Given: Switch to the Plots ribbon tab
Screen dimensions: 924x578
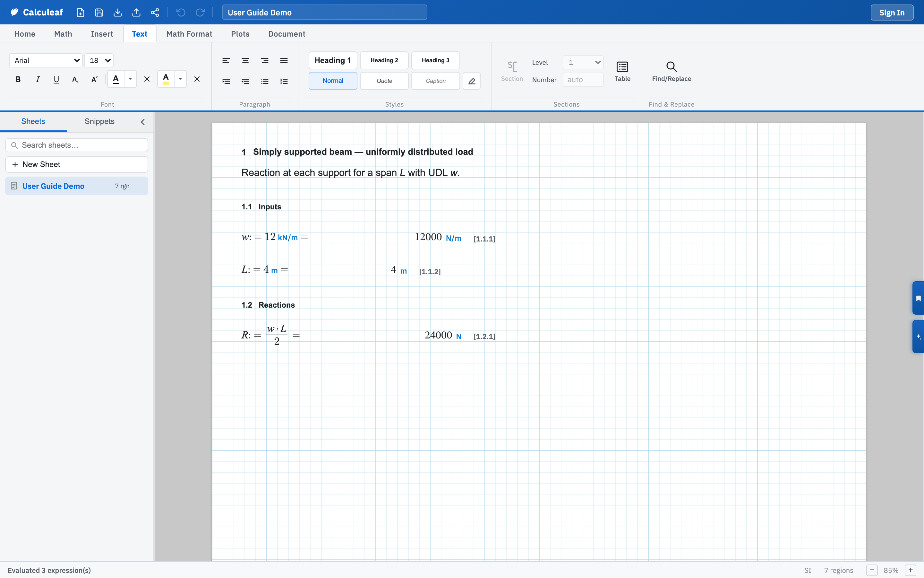Looking at the screenshot, I should (x=240, y=34).
